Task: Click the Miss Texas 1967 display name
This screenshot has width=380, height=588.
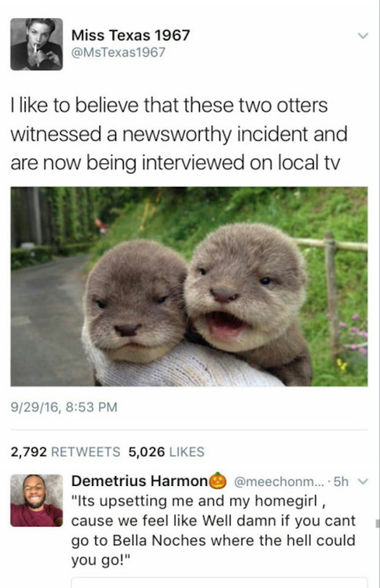Action: 131,35
